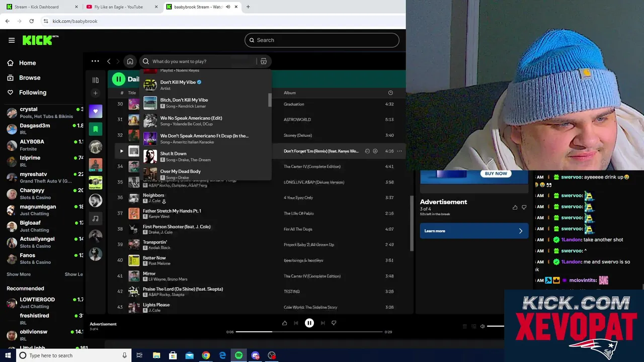Click the advertisement 'Learn more' button

474,231
